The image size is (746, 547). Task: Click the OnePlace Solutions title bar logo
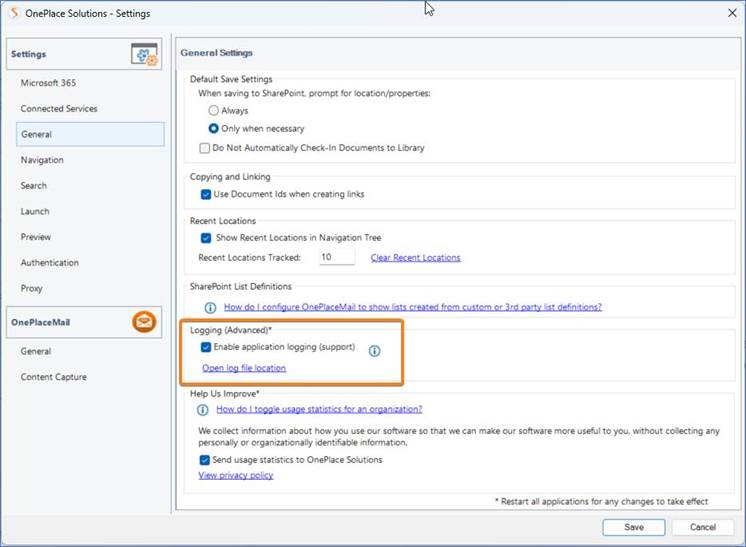click(14, 13)
